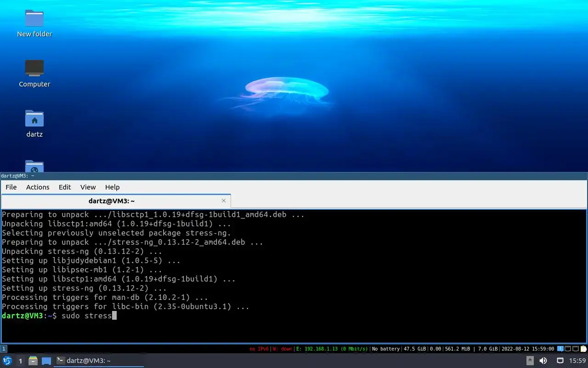Screen dimensions: 588x368
Task: Click the yellow document icon in status bar
Action: pos(584,349)
